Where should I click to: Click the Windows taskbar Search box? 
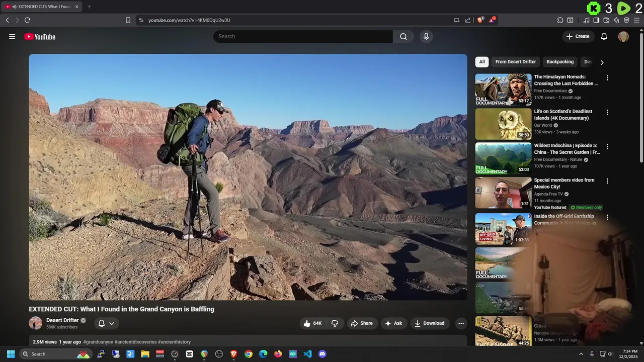click(55, 354)
